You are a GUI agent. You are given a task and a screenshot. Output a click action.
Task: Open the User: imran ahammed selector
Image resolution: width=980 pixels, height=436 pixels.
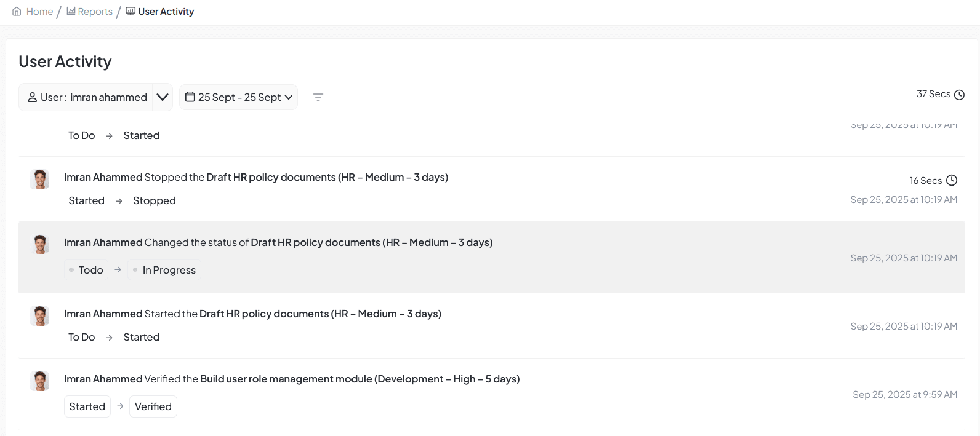[86, 97]
